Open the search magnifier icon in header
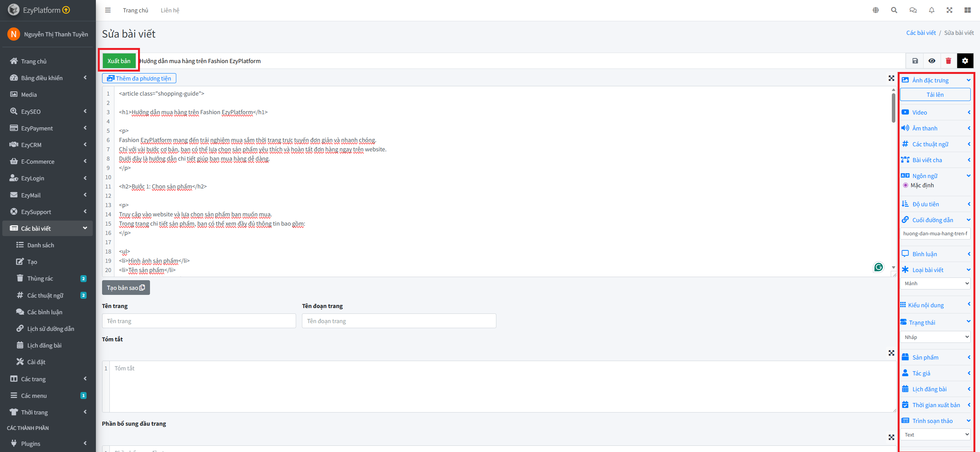980x452 pixels. click(894, 10)
